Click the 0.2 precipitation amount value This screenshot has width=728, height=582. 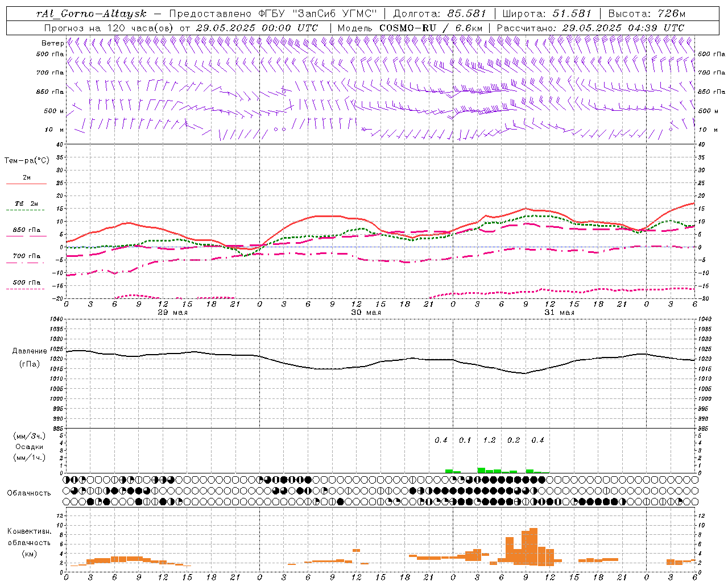[513, 440]
